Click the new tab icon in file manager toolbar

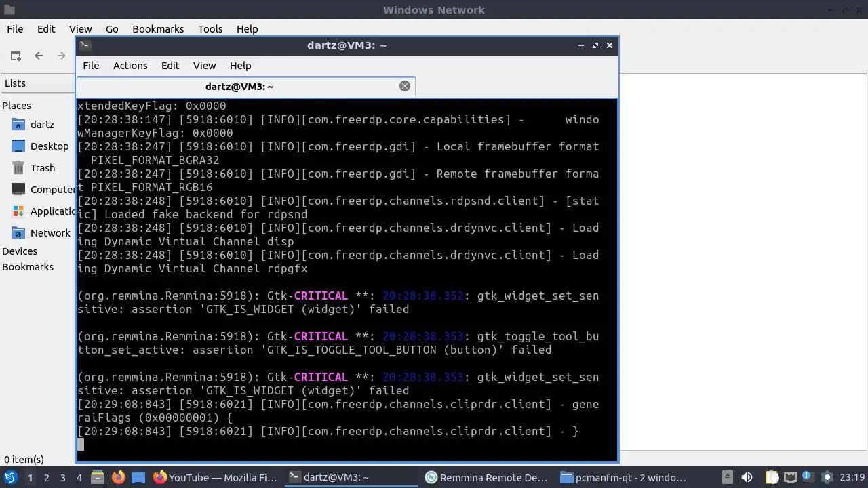point(16,56)
